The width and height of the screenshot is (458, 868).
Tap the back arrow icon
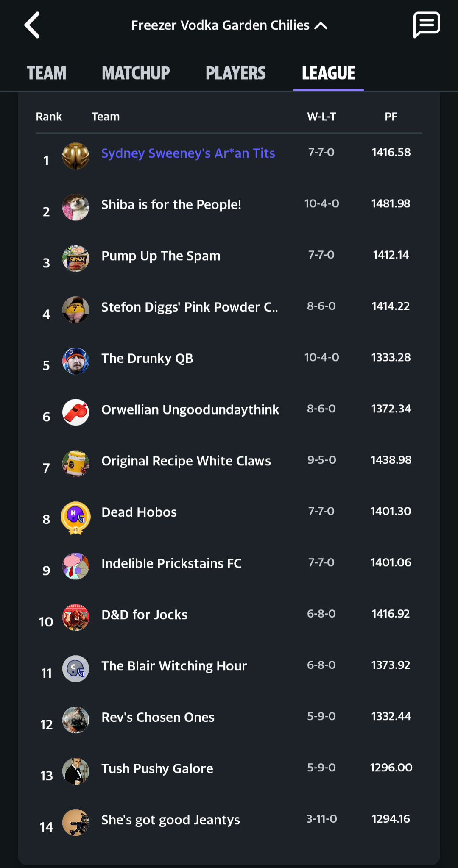pyautogui.click(x=32, y=25)
